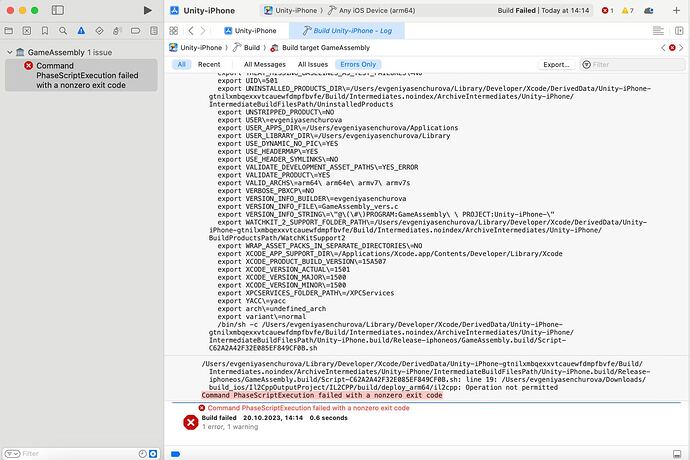
Task: Open the Debug navigator icon
Action: click(x=117, y=31)
